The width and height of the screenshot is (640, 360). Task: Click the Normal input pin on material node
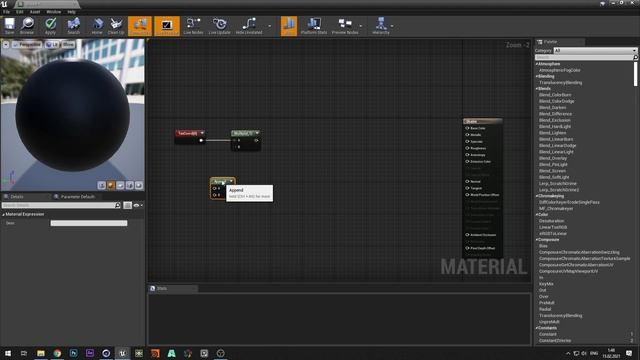[467, 182]
